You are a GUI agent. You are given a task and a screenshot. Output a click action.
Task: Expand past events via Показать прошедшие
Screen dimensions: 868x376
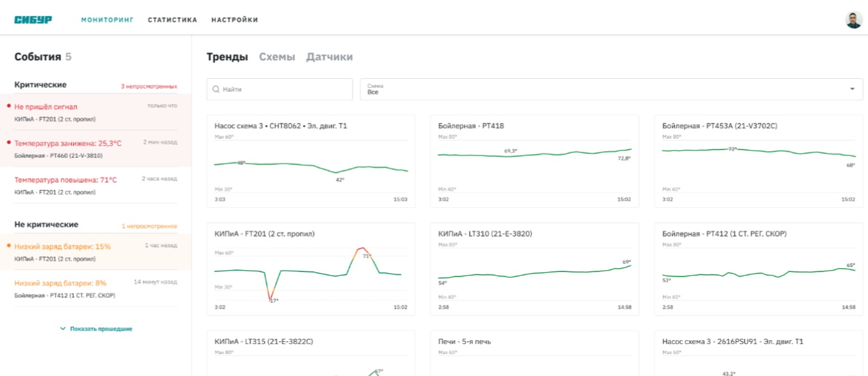(x=101, y=329)
